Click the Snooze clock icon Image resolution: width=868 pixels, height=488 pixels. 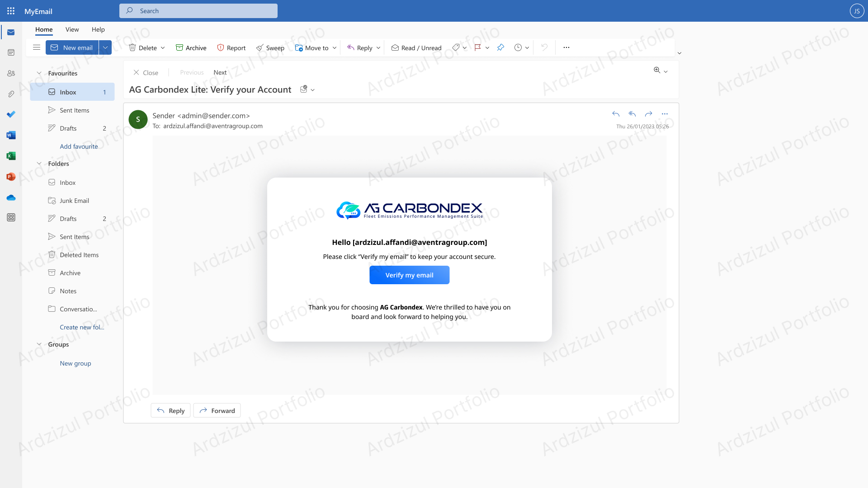(518, 47)
